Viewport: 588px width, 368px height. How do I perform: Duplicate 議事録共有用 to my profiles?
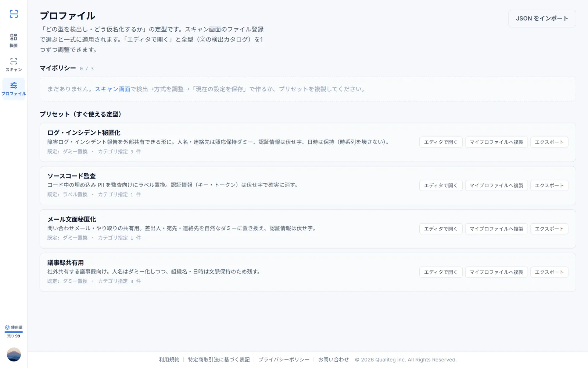click(x=496, y=272)
